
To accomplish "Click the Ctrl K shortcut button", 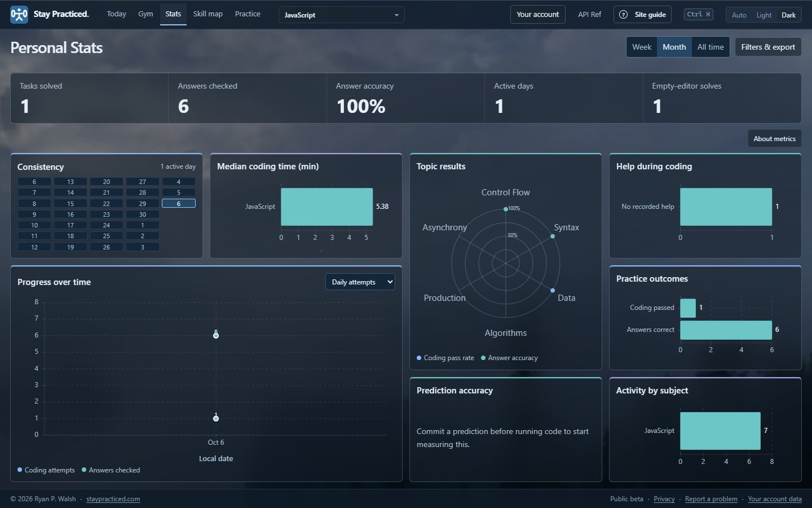I will (x=699, y=15).
